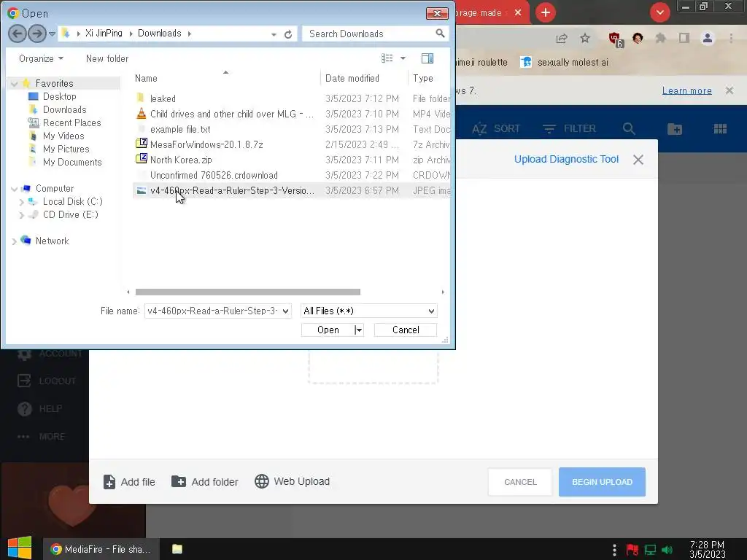
Task: Click the search magnifier in Search Downloads
Action: (440, 34)
